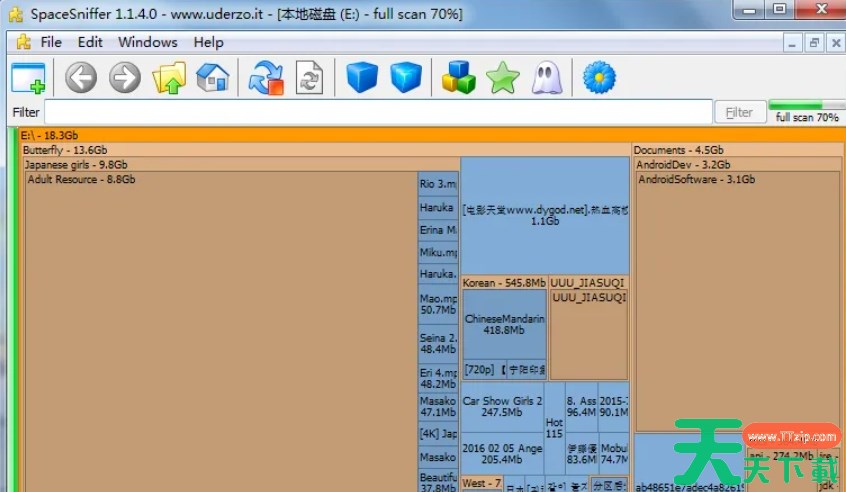Viewport: 846px width, 492px height.
Task: Go back with the left arrow icon
Action: 81,77
